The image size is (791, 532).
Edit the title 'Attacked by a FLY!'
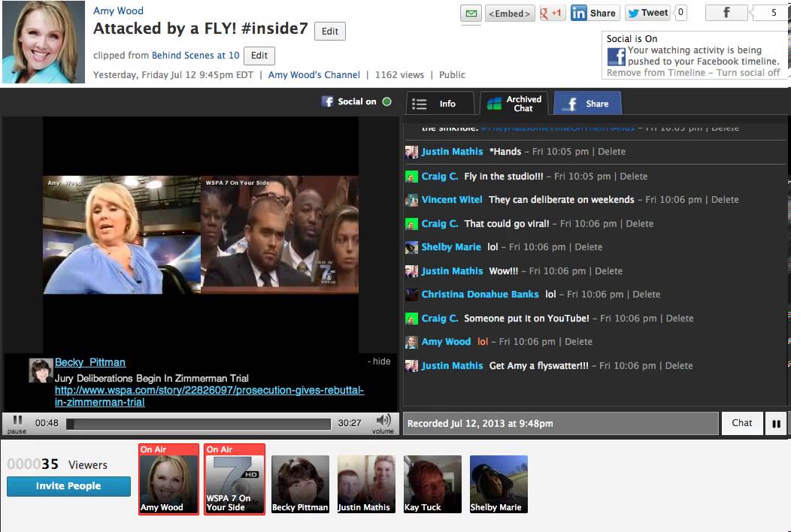330,32
